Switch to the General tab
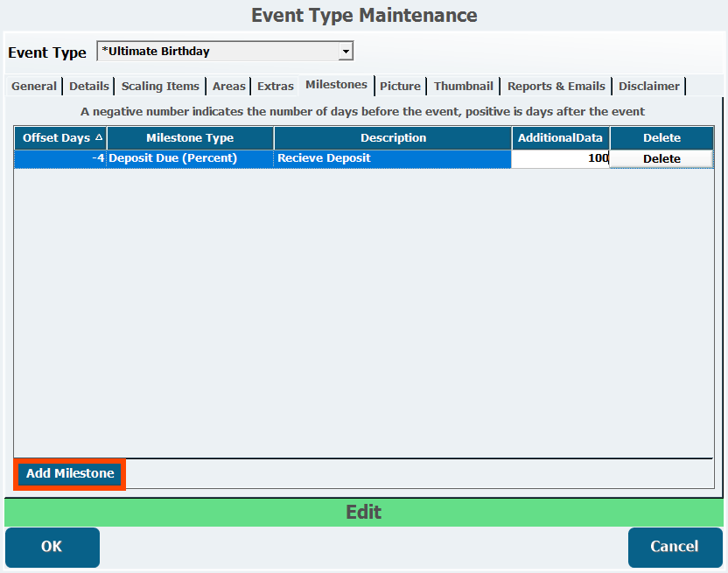Viewport: 728px width, 573px height. [34, 86]
